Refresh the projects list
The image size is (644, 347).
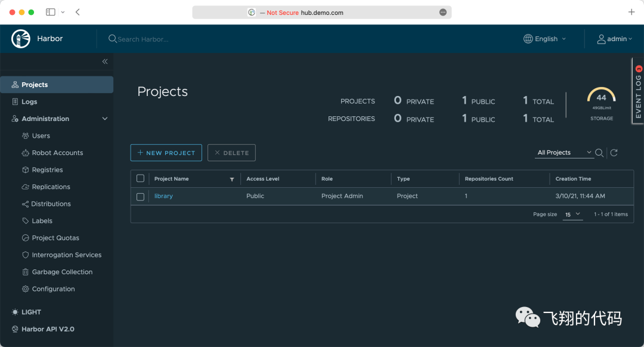[x=614, y=153]
